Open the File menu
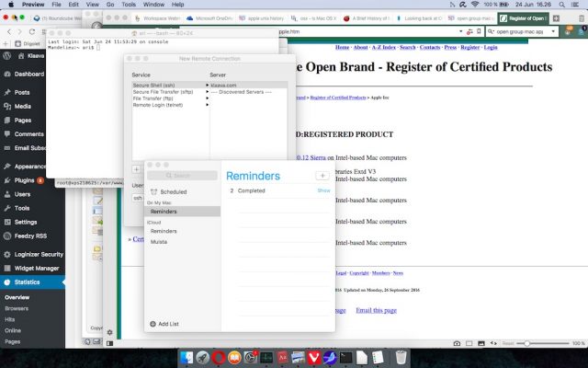The height and width of the screenshot is (368, 588). click(x=56, y=5)
